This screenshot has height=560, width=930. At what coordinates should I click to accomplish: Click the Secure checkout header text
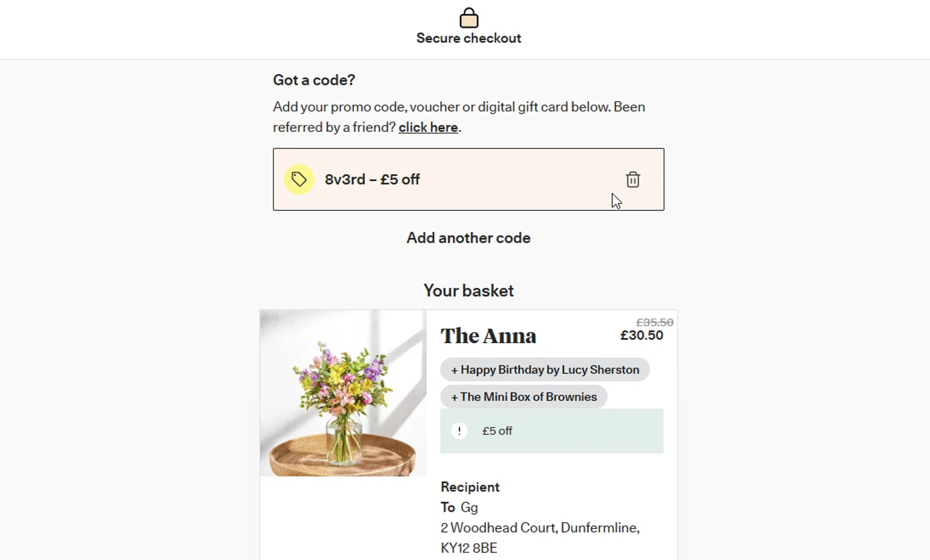(x=469, y=38)
